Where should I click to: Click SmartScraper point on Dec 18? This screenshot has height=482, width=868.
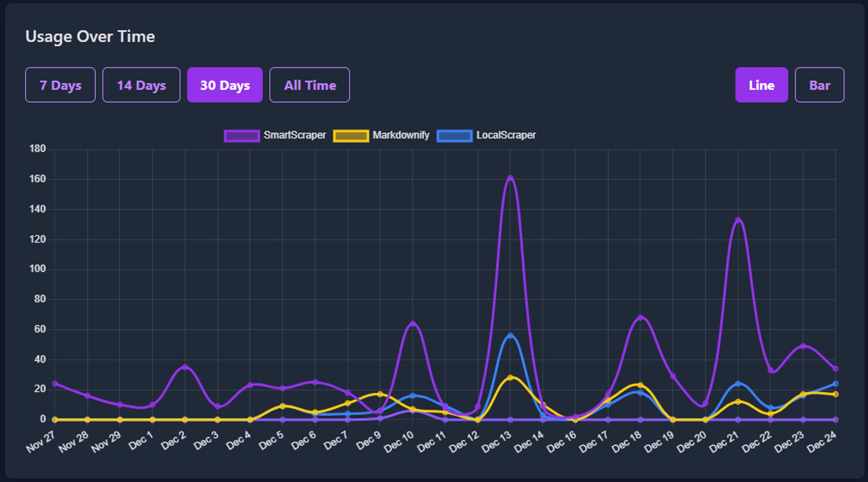click(x=640, y=318)
